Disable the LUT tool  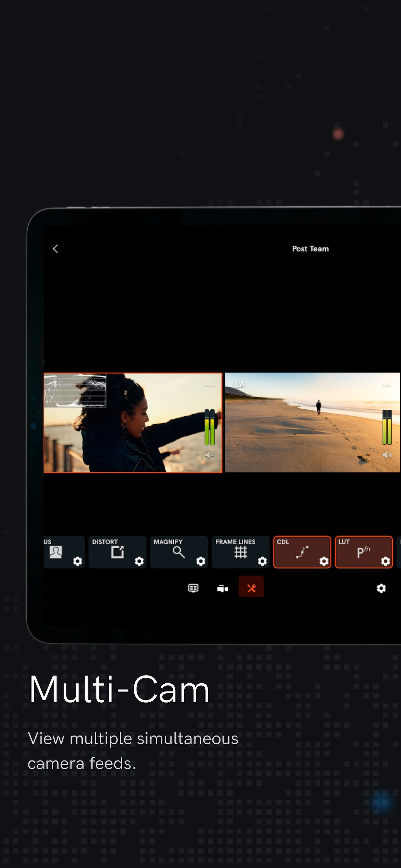pos(364,552)
